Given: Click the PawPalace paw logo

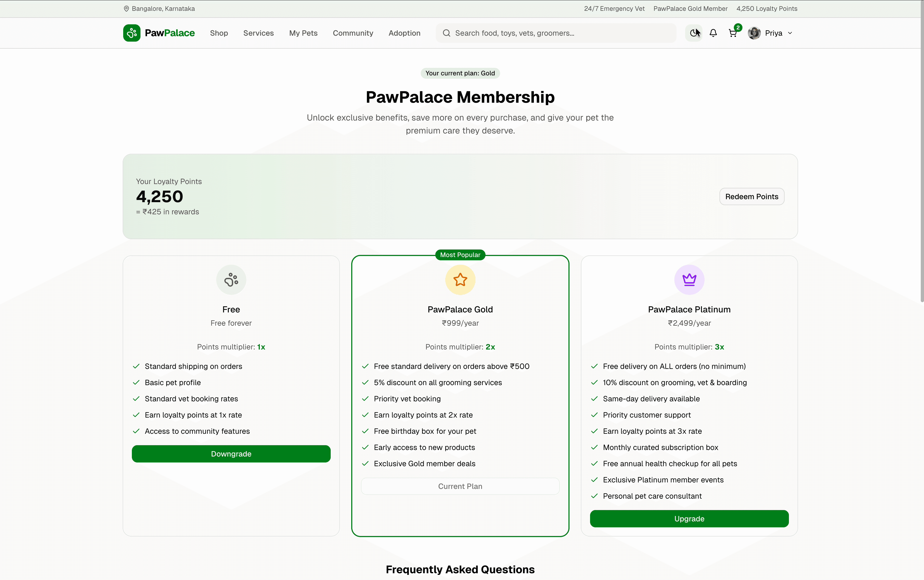Looking at the screenshot, I should pyautogui.click(x=132, y=33).
